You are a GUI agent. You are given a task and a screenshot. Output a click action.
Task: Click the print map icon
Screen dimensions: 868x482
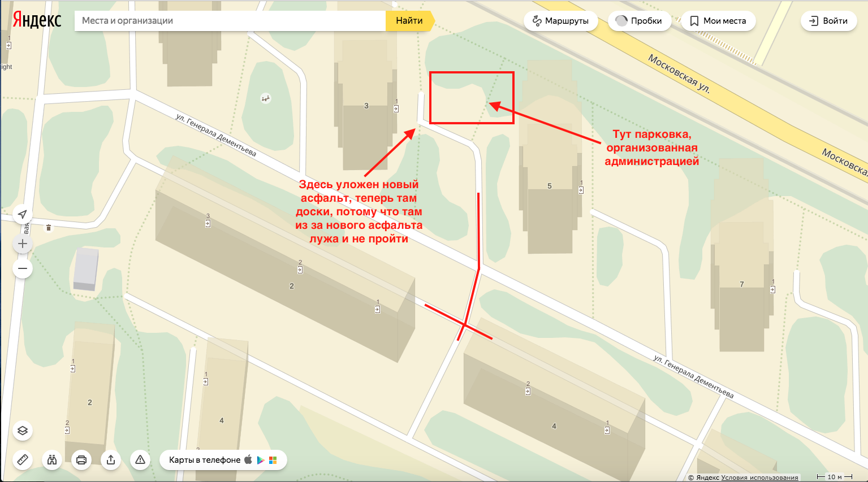click(81, 460)
